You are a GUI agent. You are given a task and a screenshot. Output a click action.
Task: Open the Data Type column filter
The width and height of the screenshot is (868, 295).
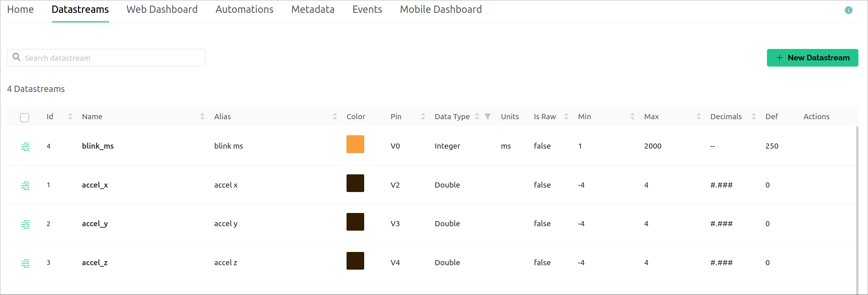(488, 117)
